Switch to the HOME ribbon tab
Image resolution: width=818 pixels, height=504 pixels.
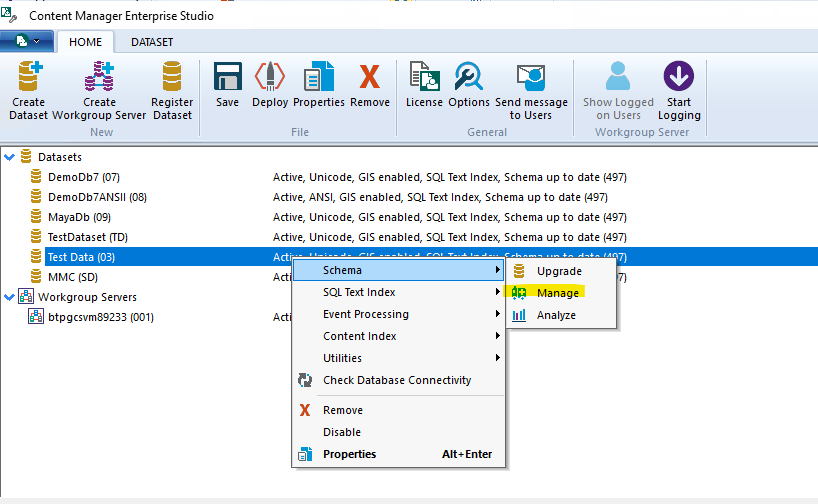[x=86, y=42]
